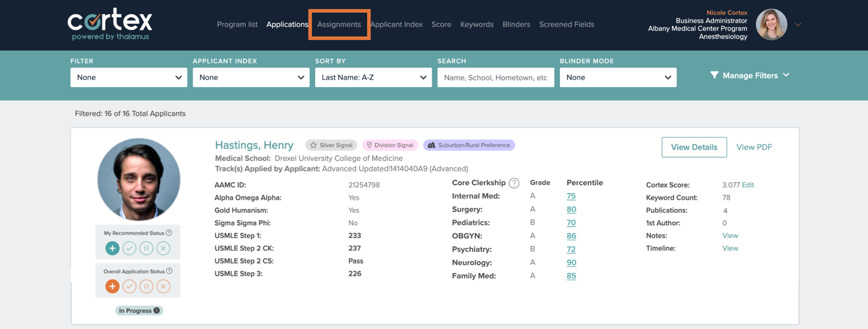Screen dimensions: 868x329
Task: Switch to the Assignments tab
Action: (x=339, y=24)
